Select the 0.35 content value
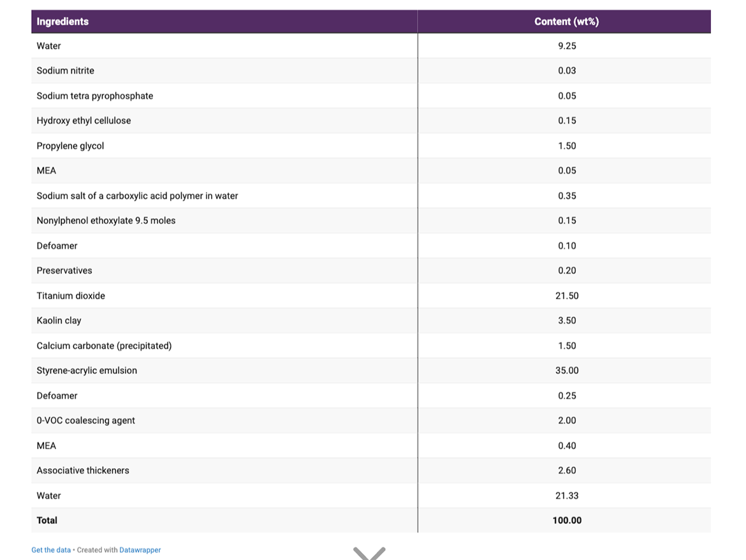Image resolution: width=746 pixels, height=560 pixels. click(x=567, y=196)
